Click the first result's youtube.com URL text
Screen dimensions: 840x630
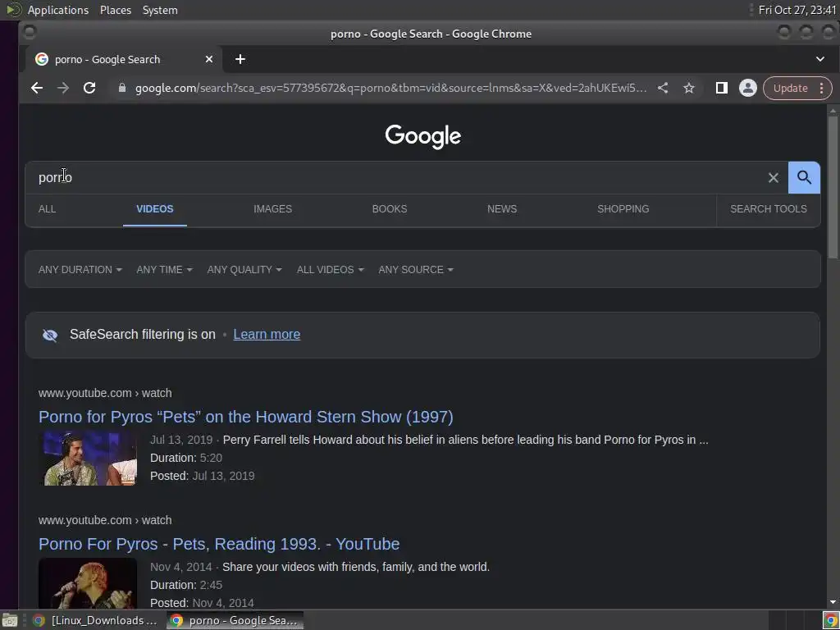coord(105,393)
